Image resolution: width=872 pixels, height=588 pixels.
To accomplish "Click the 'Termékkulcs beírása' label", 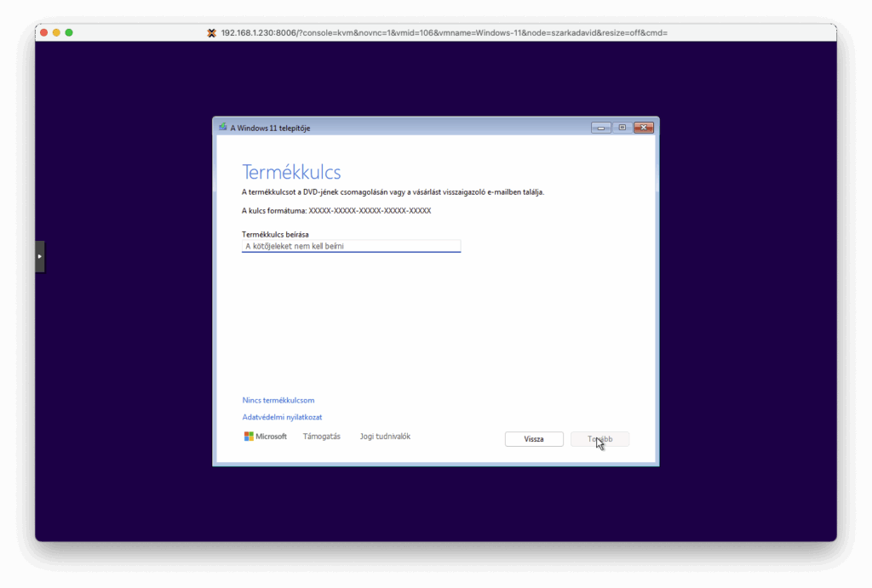I will (275, 235).
